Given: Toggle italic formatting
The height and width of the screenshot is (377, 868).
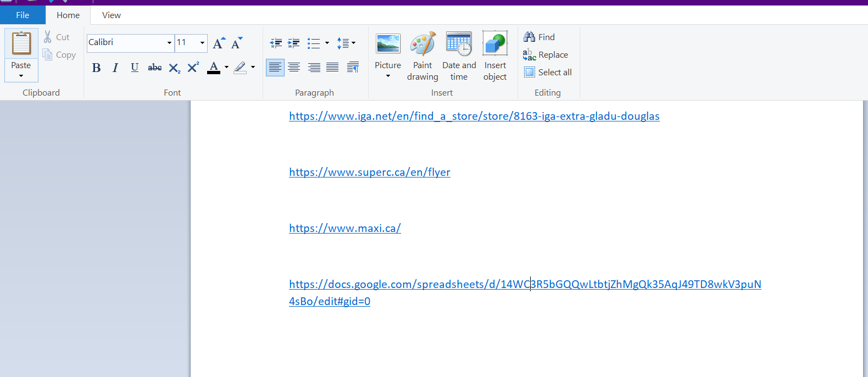Looking at the screenshot, I should pyautogui.click(x=115, y=68).
